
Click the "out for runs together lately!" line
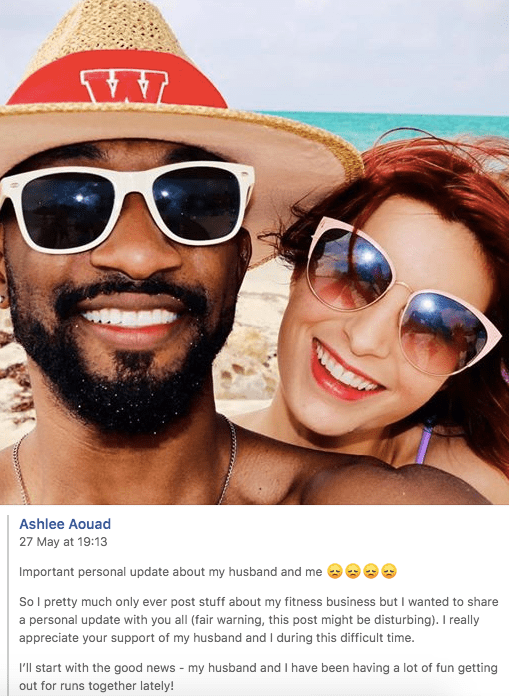(x=96, y=685)
